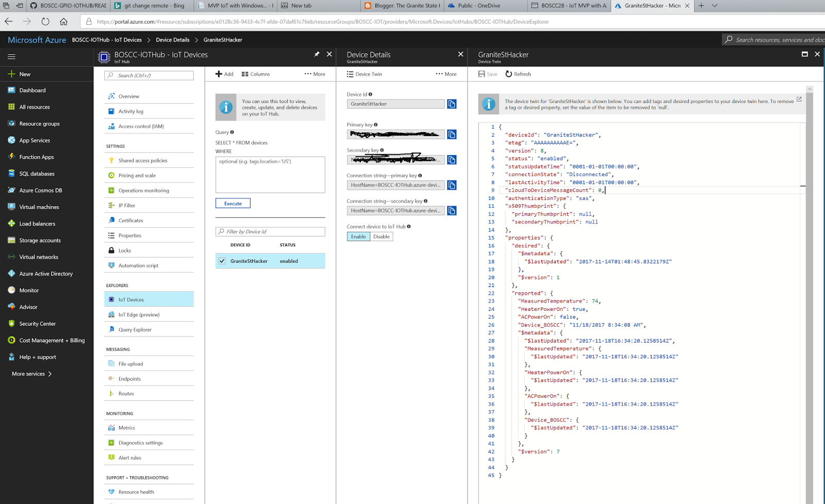Screen dimensions: 825x504
Task: Execute the device query
Action: coord(233,204)
